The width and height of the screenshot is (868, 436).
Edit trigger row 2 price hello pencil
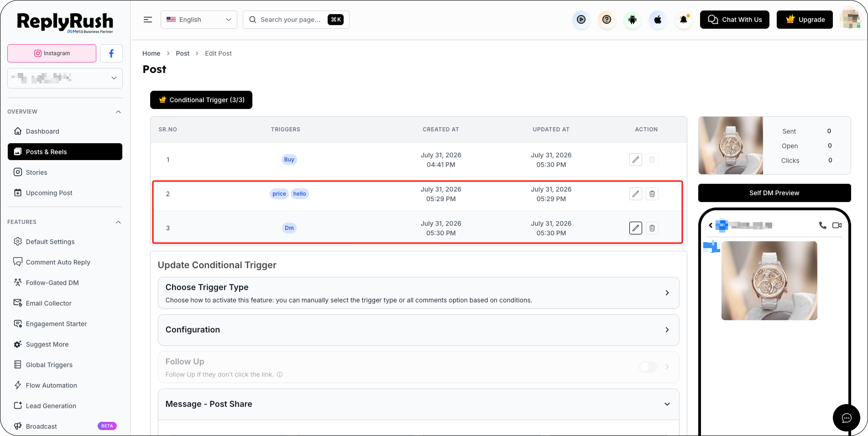pos(636,194)
